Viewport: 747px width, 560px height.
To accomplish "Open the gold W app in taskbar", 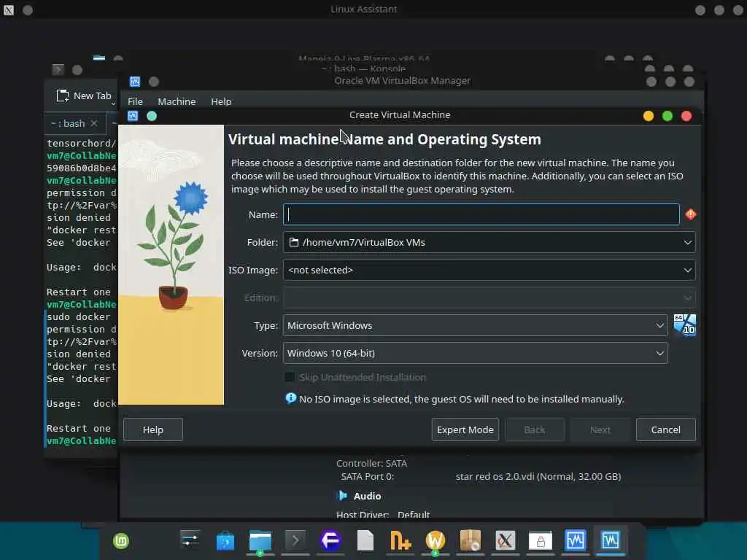I will pyautogui.click(x=435, y=540).
